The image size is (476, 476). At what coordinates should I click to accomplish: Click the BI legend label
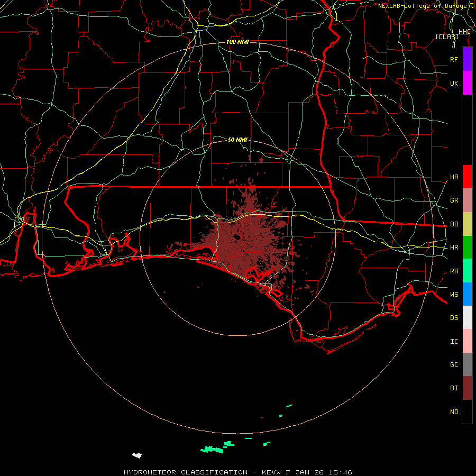(454, 388)
